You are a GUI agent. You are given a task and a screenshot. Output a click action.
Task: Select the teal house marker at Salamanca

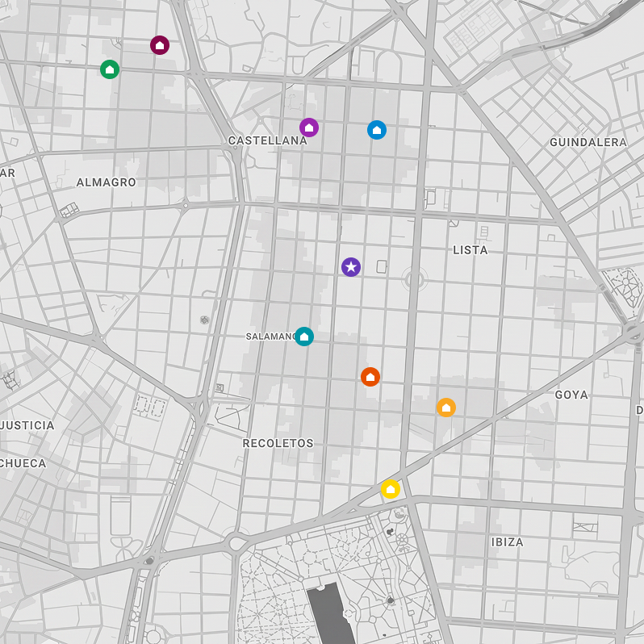pyautogui.click(x=304, y=337)
